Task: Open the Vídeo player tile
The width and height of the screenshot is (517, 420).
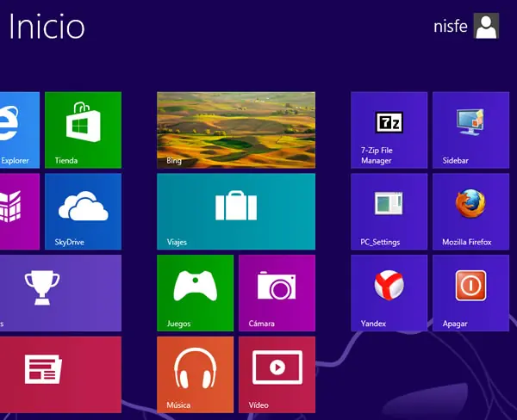Action: click(x=277, y=374)
